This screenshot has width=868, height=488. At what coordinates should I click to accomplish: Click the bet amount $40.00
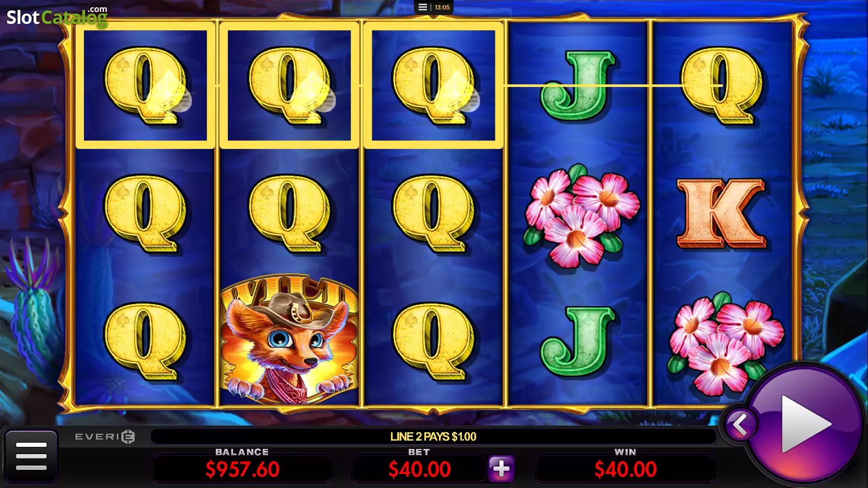(x=419, y=469)
